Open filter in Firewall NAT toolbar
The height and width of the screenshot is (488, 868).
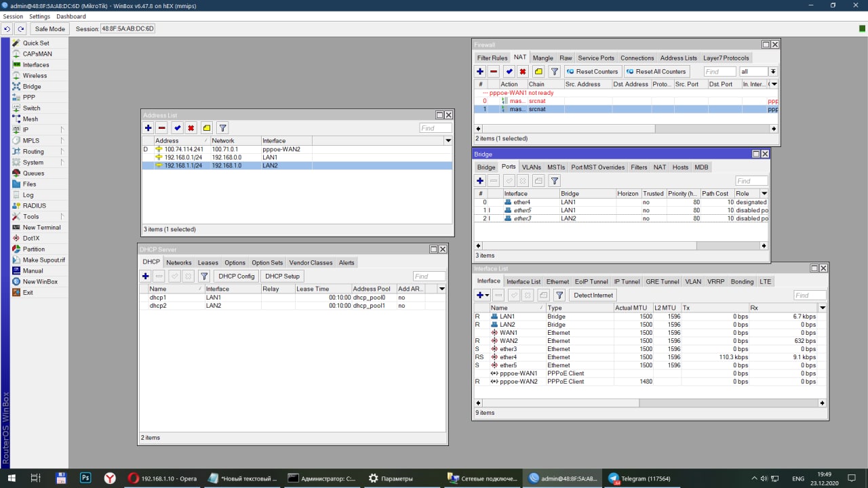(x=554, y=71)
